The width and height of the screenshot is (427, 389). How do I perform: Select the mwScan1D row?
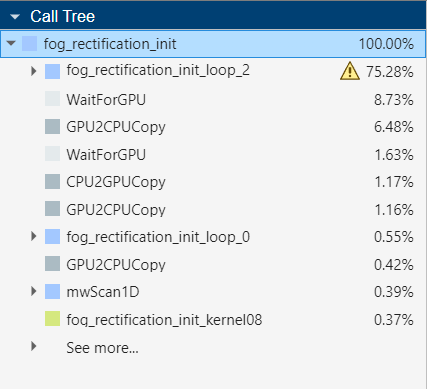(213, 292)
